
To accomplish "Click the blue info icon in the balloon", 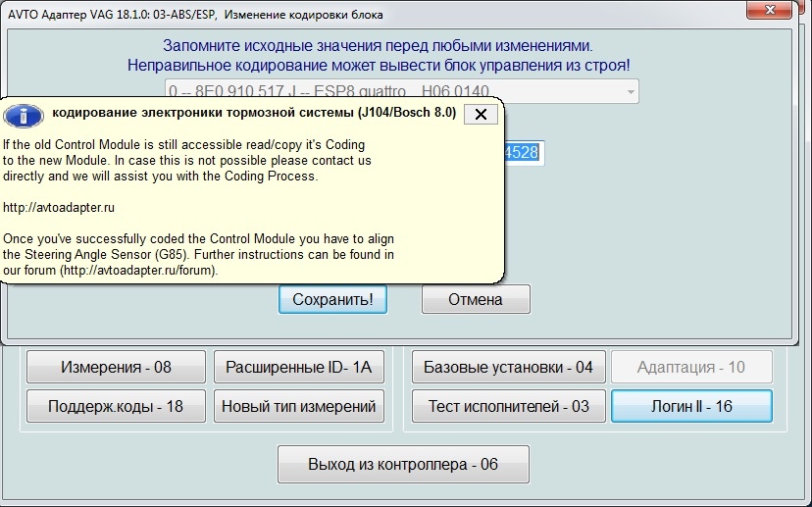I will pos(24,115).
